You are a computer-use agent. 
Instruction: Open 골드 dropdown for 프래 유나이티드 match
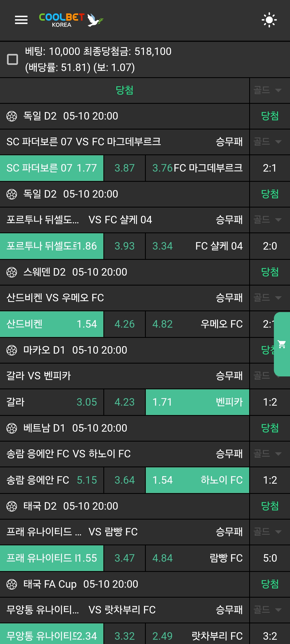(x=267, y=532)
